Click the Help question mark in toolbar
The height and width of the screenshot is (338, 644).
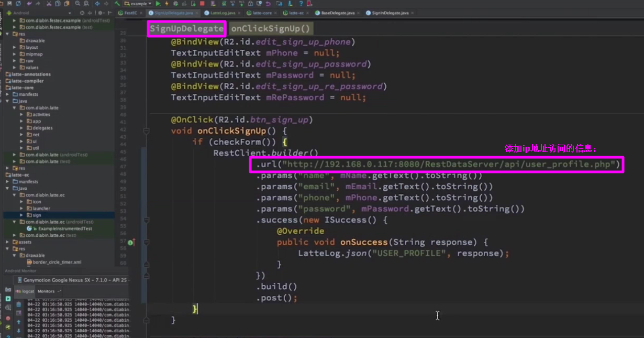tap(301, 4)
